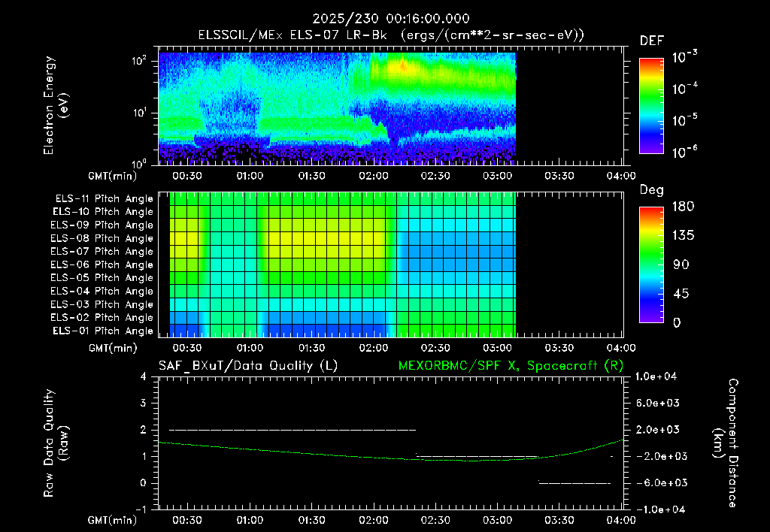The width and height of the screenshot is (770, 532).
Task: Click the GMT(min) label under the spectrogram
Action: [113, 176]
